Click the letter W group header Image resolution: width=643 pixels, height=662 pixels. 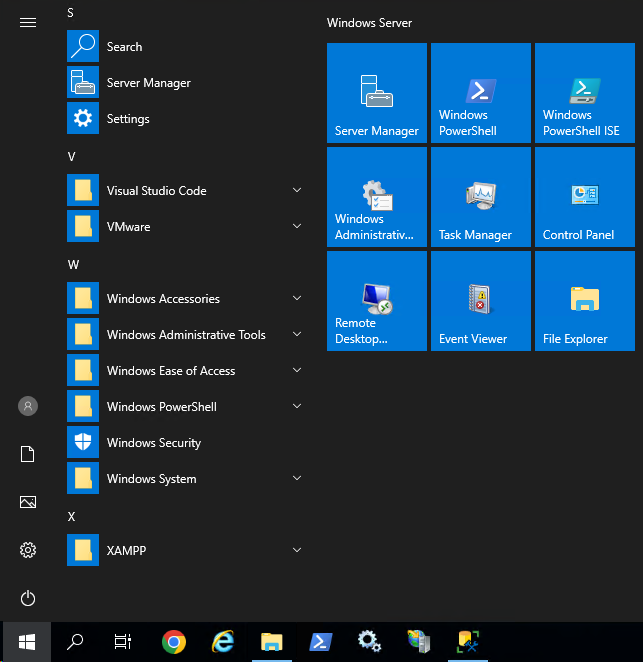click(73, 265)
